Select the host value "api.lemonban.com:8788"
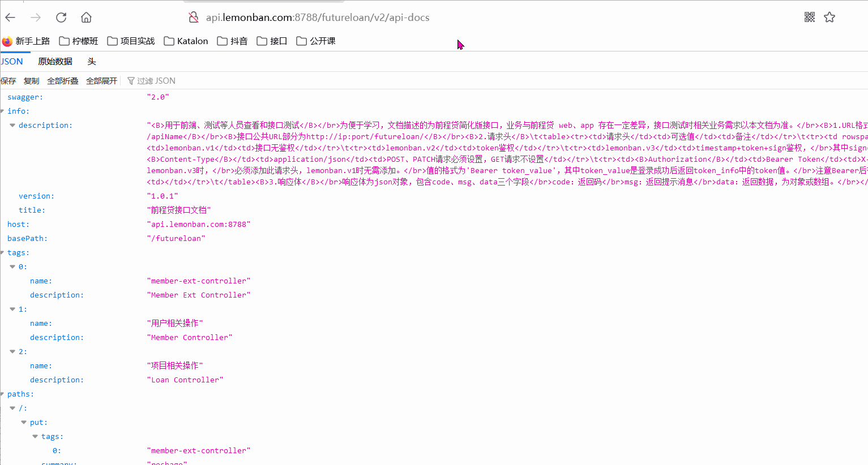The height and width of the screenshot is (465, 868). [x=199, y=225]
